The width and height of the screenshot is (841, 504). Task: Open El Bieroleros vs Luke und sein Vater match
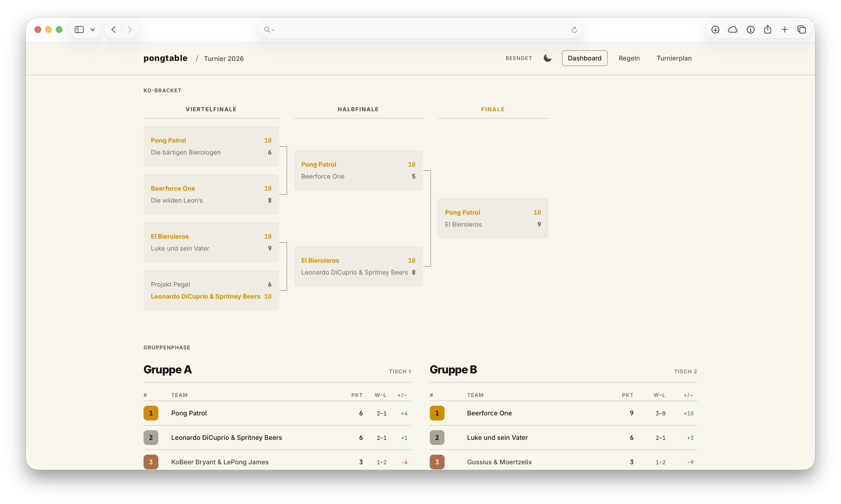coord(211,243)
